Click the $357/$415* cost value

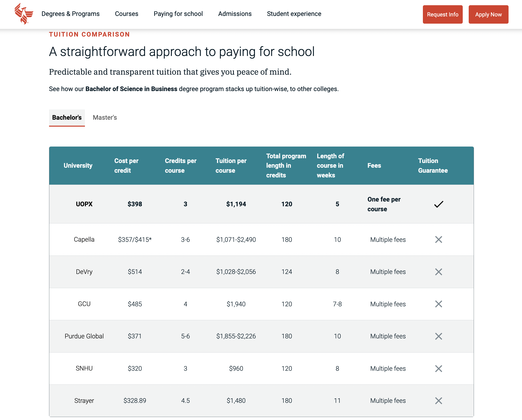pos(135,240)
